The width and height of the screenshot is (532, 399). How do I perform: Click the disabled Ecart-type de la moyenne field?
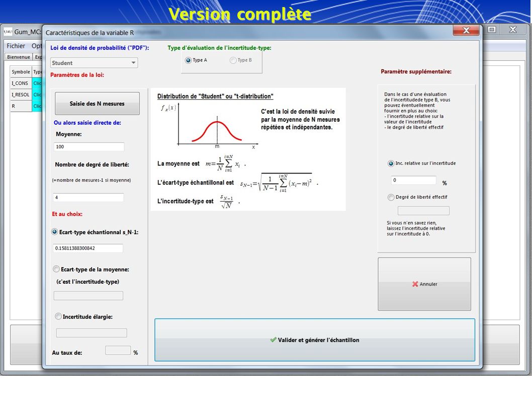pyautogui.click(x=88, y=296)
